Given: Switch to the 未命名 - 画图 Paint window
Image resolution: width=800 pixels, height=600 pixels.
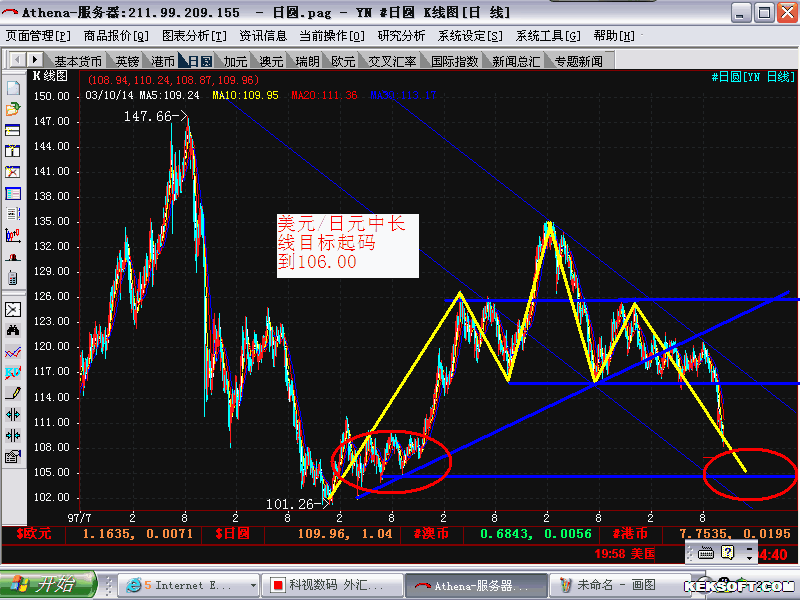Looking at the screenshot, I should click(x=619, y=585).
